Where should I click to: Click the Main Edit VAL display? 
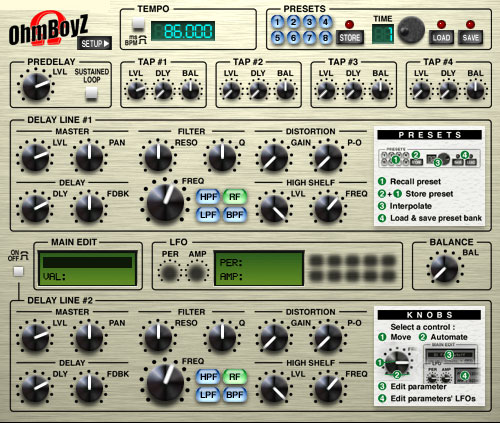coord(88,269)
